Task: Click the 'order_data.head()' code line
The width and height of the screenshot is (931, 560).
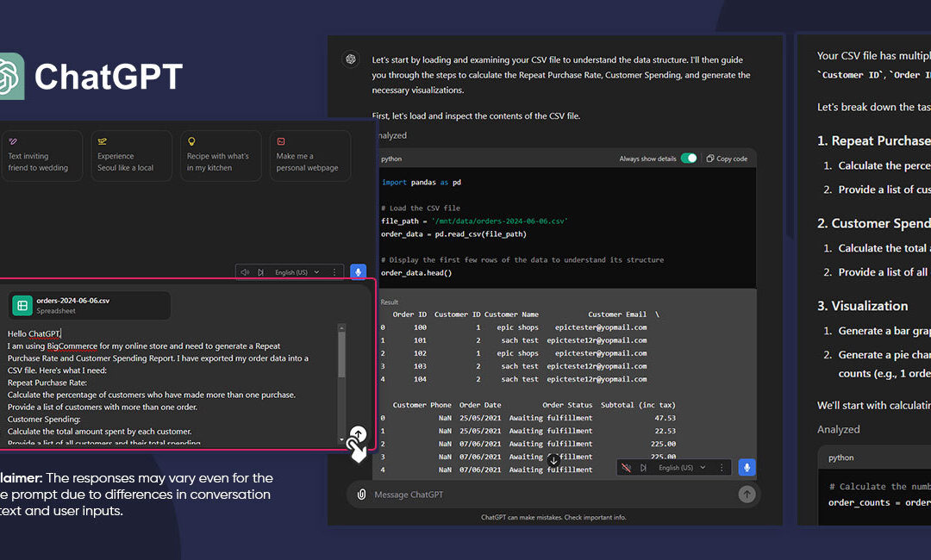Action: click(x=416, y=273)
